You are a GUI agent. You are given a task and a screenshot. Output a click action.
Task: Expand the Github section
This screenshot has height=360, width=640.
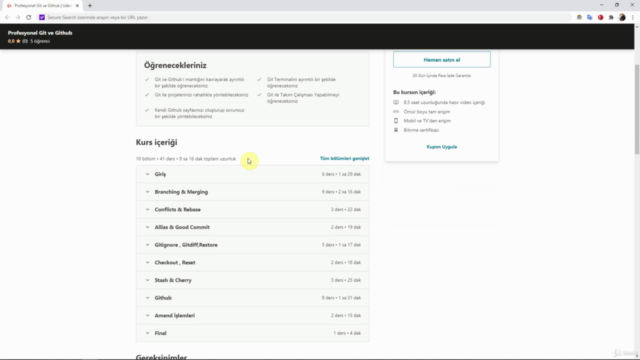253,298
